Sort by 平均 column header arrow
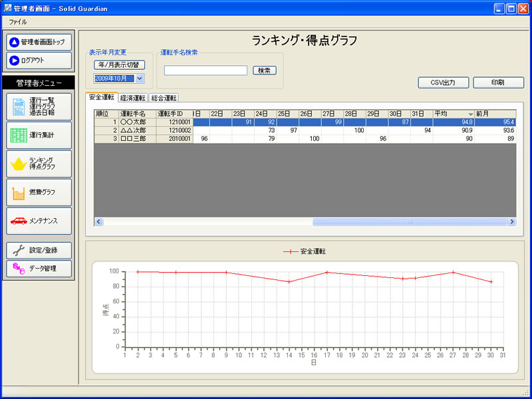The height and width of the screenshot is (399, 532). (470, 114)
